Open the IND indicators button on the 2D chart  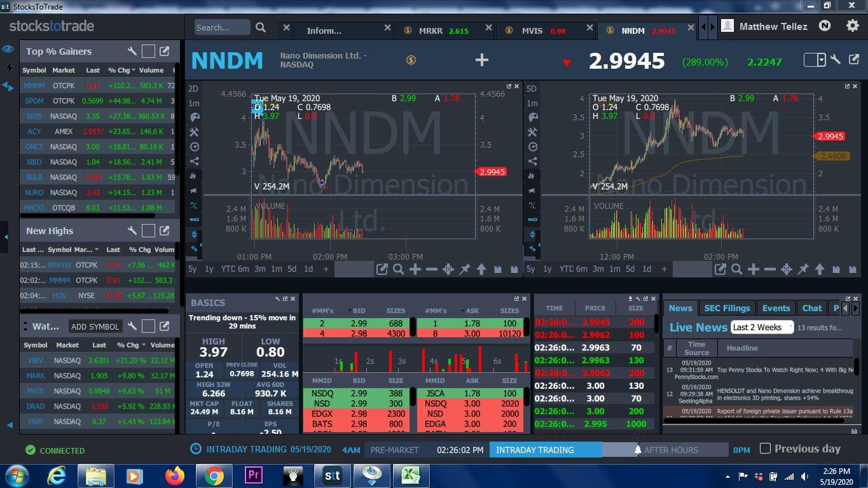pyautogui.click(x=195, y=220)
